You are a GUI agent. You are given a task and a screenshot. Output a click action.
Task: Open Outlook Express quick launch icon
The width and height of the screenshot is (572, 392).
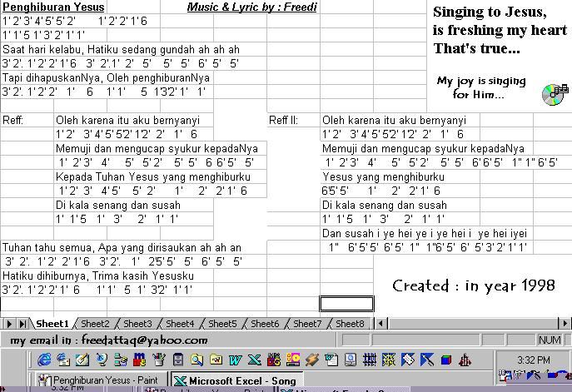63,360
